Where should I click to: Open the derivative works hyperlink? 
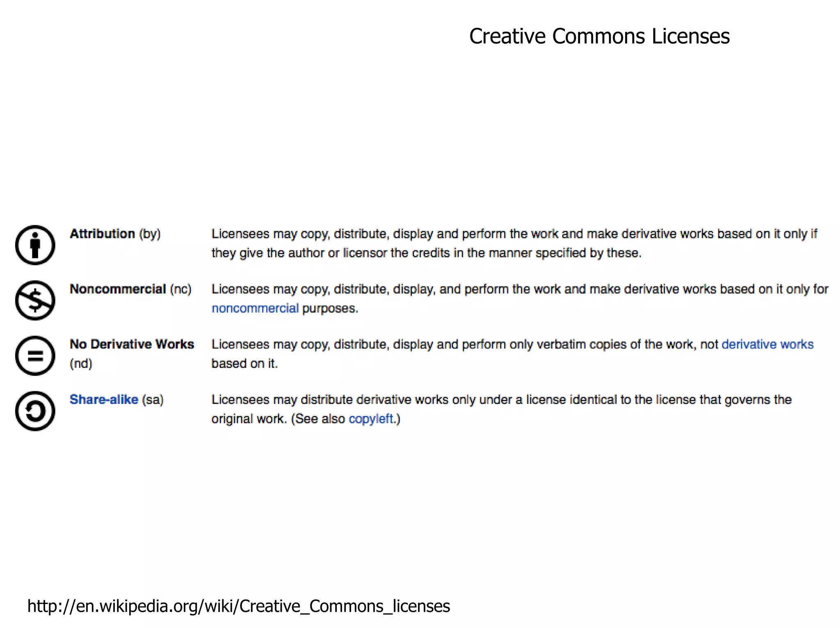pyautogui.click(x=767, y=344)
